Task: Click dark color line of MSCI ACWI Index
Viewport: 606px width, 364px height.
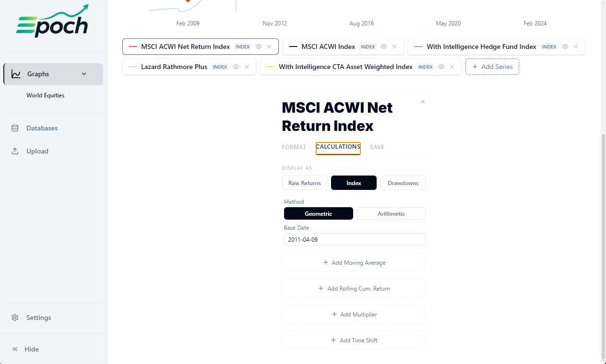Action: (x=293, y=47)
